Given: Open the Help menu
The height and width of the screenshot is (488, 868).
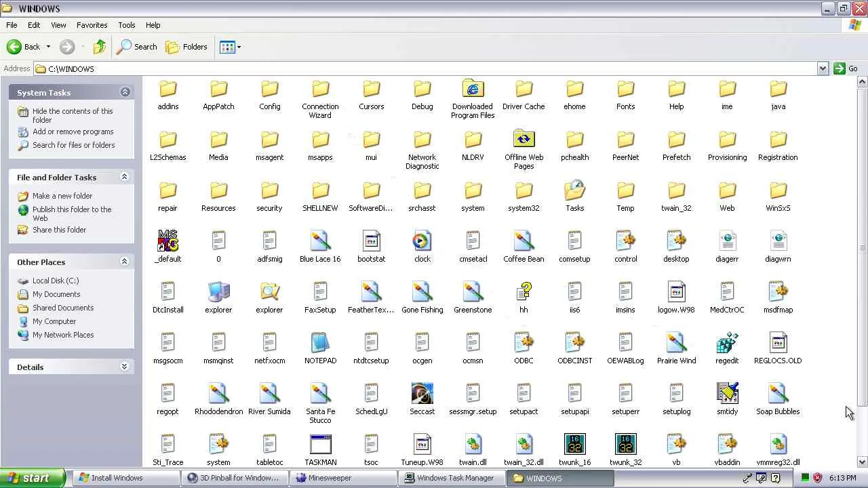Looking at the screenshot, I should (153, 25).
